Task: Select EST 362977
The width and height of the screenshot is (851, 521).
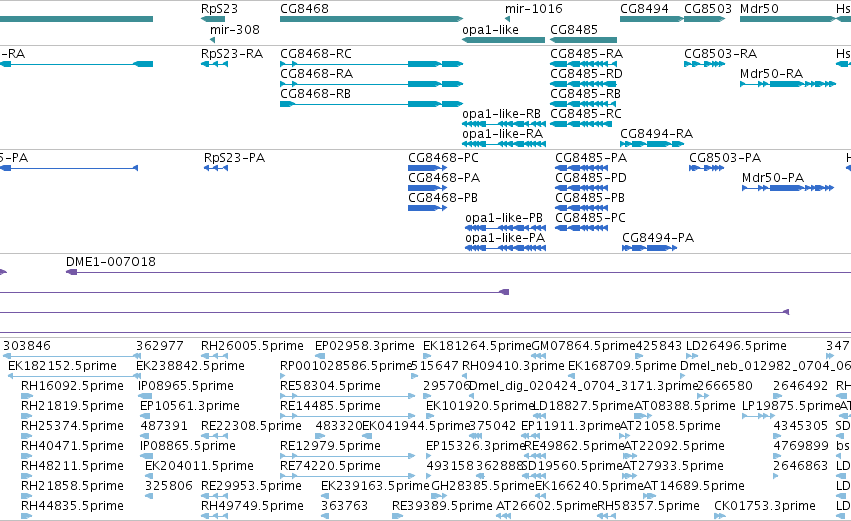Action: tap(160, 346)
